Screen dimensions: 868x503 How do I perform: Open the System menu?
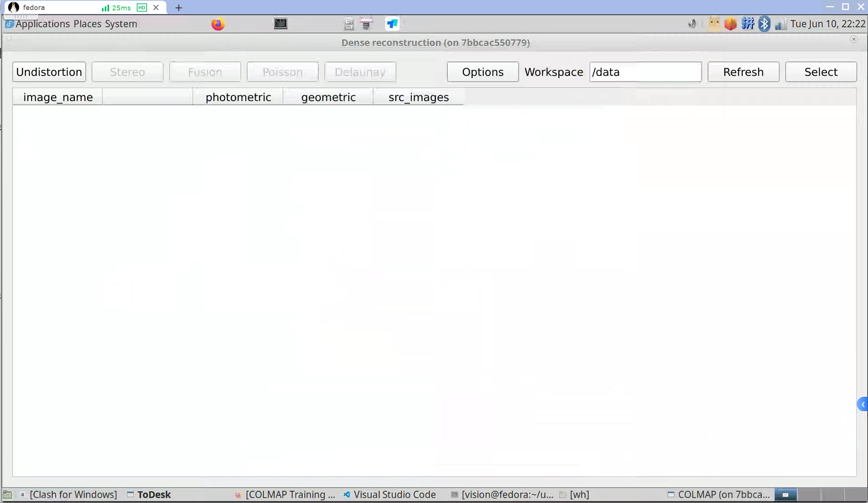[121, 24]
